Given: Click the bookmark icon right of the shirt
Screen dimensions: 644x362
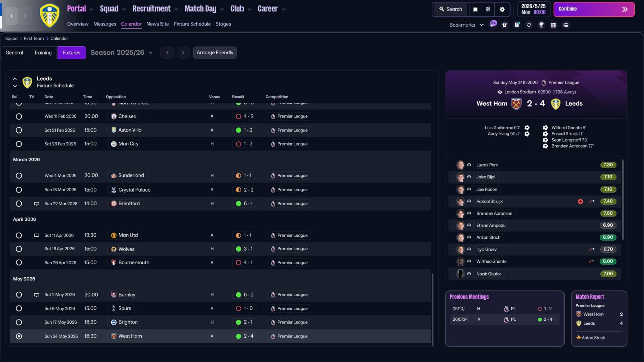Looking at the screenshot, I should click(x=517, y=25).
